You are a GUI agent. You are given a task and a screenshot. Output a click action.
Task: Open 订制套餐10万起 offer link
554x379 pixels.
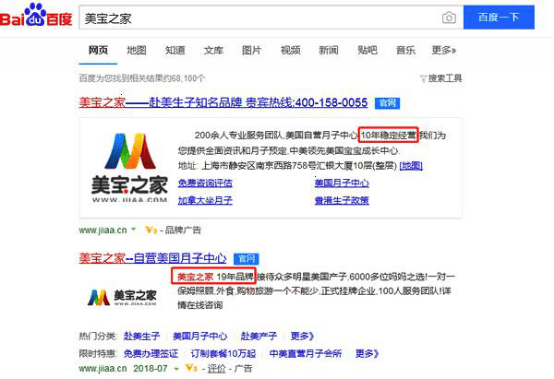click(x=223, y=354)
